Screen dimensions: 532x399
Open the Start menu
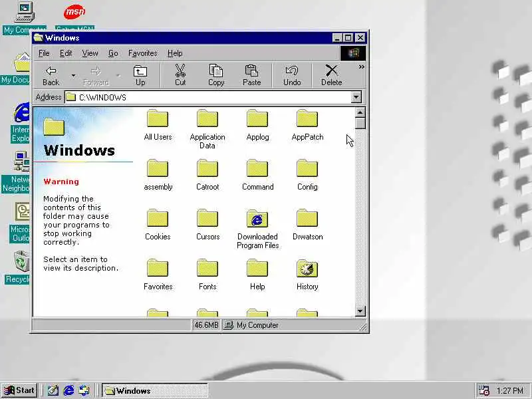click(x=19, y=390)
